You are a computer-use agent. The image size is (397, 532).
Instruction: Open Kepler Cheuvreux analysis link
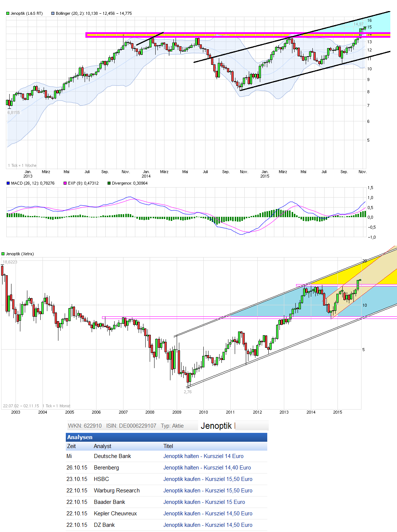pos(208,514)
